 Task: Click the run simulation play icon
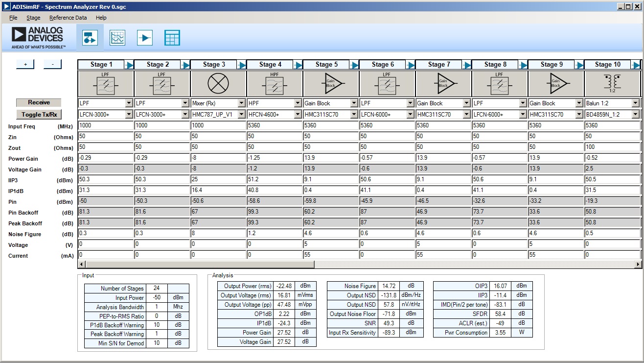144,37
